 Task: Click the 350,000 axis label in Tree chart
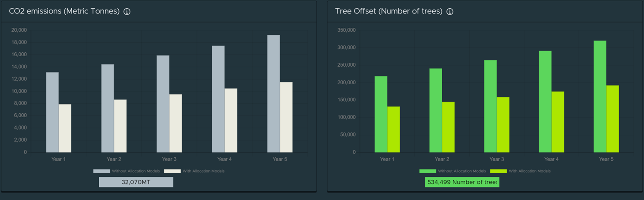[347, 30]
